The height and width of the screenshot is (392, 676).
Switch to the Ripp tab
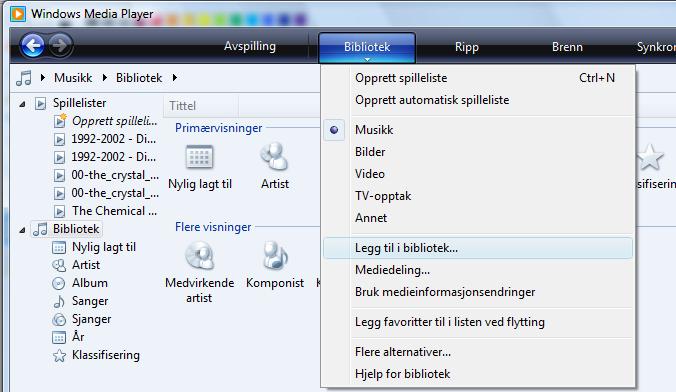point(466,47)
